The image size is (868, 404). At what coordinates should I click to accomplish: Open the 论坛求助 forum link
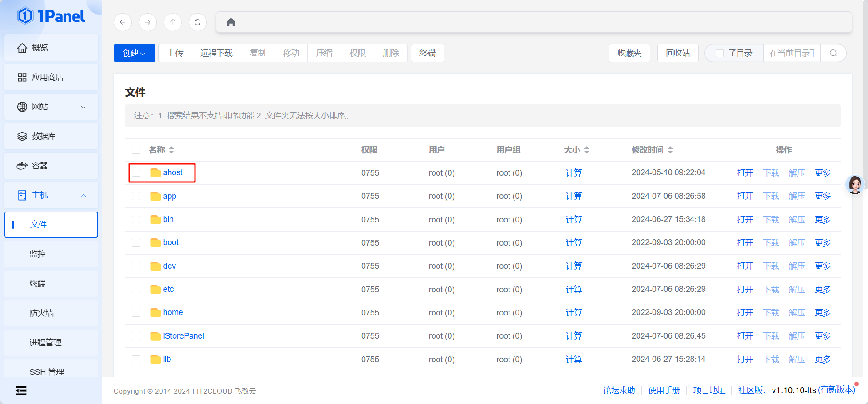tap(619, 390)
